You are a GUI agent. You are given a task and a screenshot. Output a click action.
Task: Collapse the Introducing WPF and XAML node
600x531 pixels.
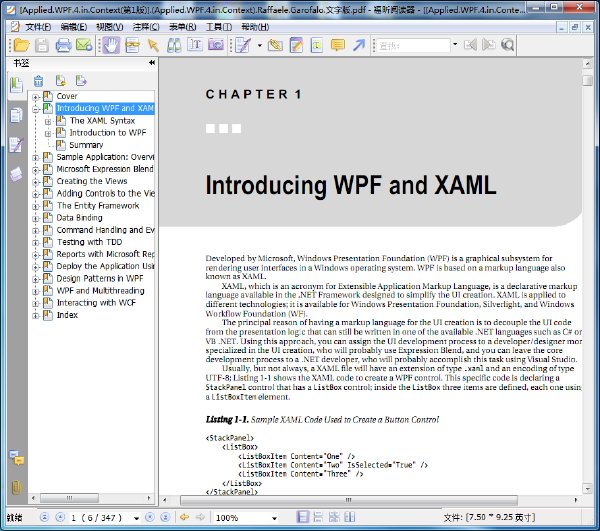[36, 109]
